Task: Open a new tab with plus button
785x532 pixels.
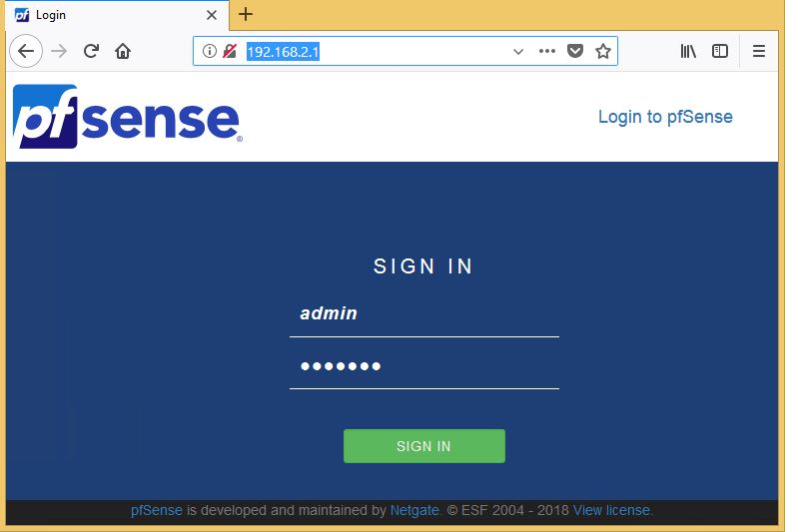Action: click(246, 15)
